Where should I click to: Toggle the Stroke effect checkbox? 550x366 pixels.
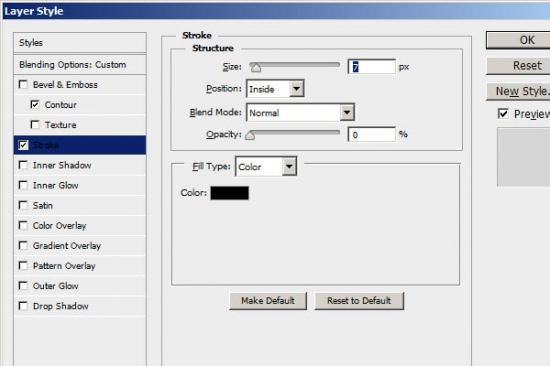[23, 145]
